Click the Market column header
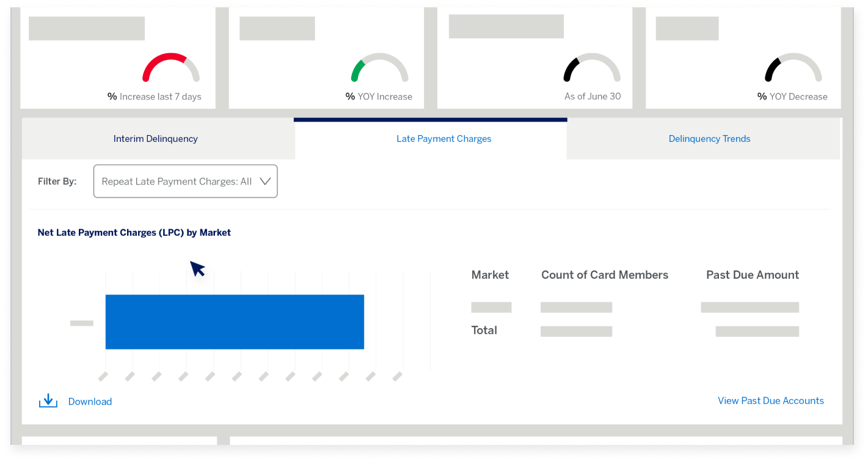The height and width of the screenshot is (462, 868). [490, 275]
